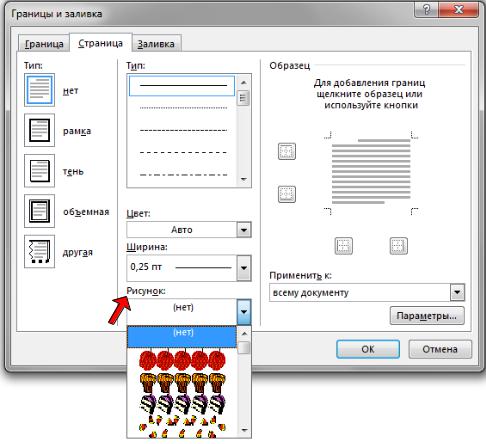
Task: Toggle the top border button in preview
Action: coord(287,151)
